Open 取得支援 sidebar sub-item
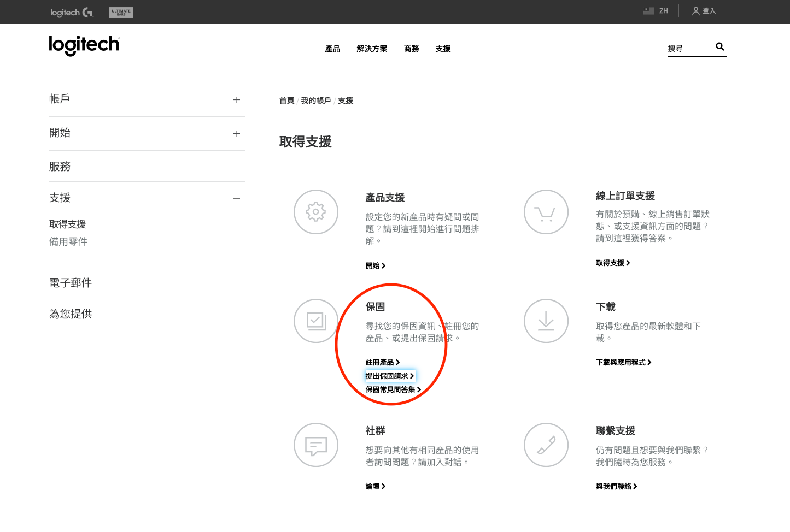The height and width of the screenshot is (532, 790). click(68, 224)
